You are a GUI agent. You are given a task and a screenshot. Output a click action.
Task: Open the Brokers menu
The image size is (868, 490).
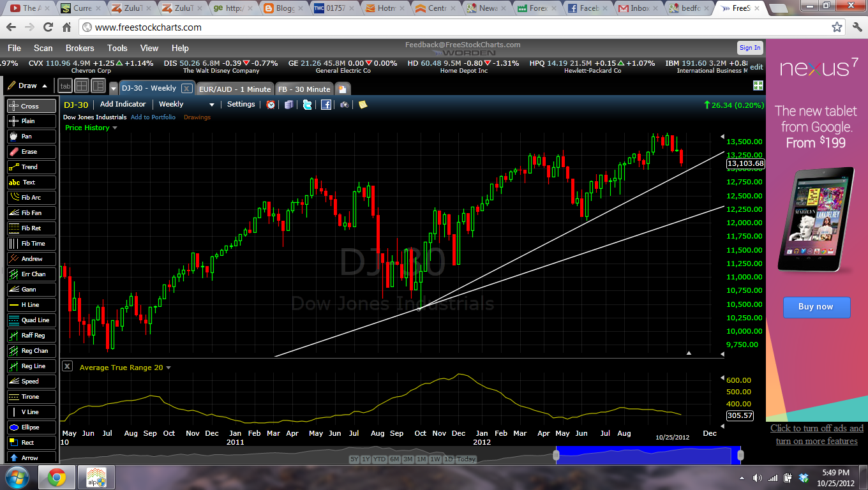80,48
